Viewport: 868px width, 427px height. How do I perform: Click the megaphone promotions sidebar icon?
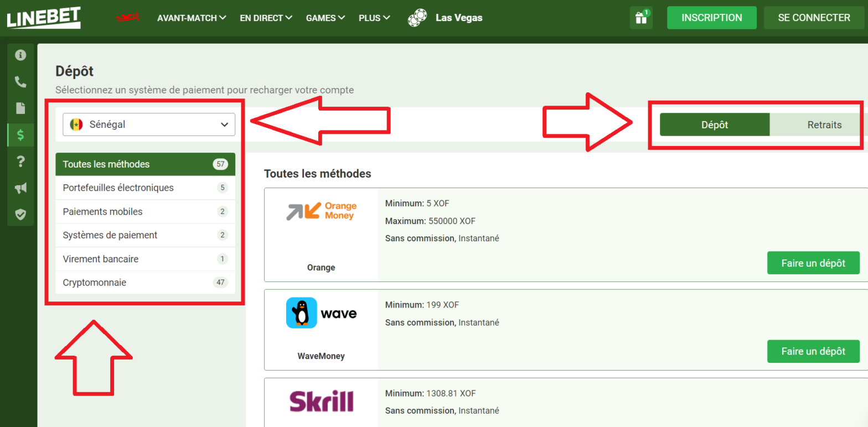(x=20, y=188)
